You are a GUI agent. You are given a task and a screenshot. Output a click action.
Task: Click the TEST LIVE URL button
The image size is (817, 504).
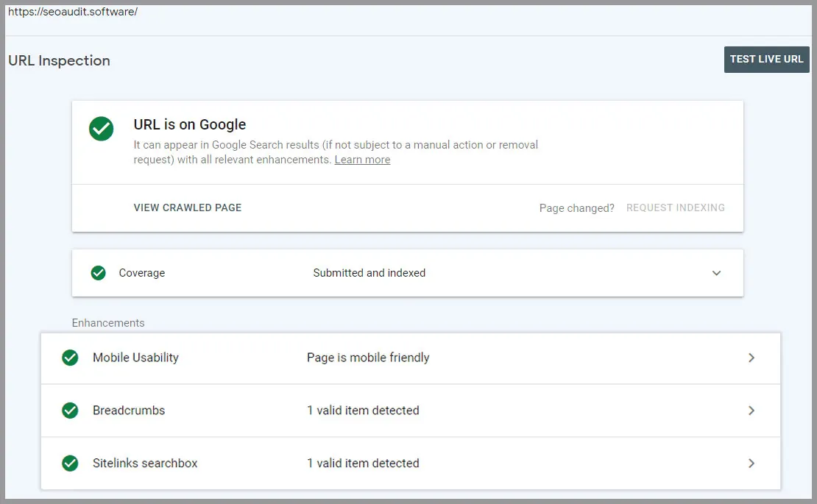tap(766, 60)
